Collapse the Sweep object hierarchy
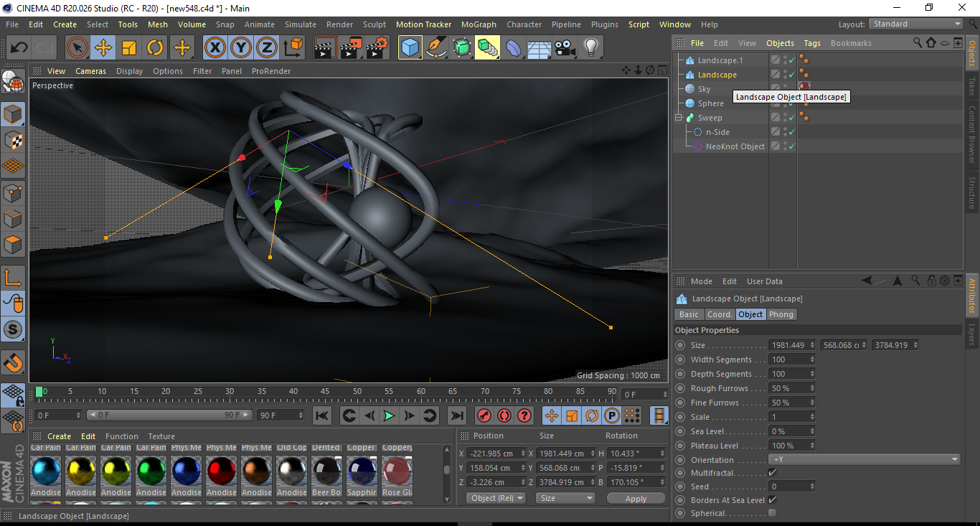Viewport: 980px width, 526px height. point(678,118)
